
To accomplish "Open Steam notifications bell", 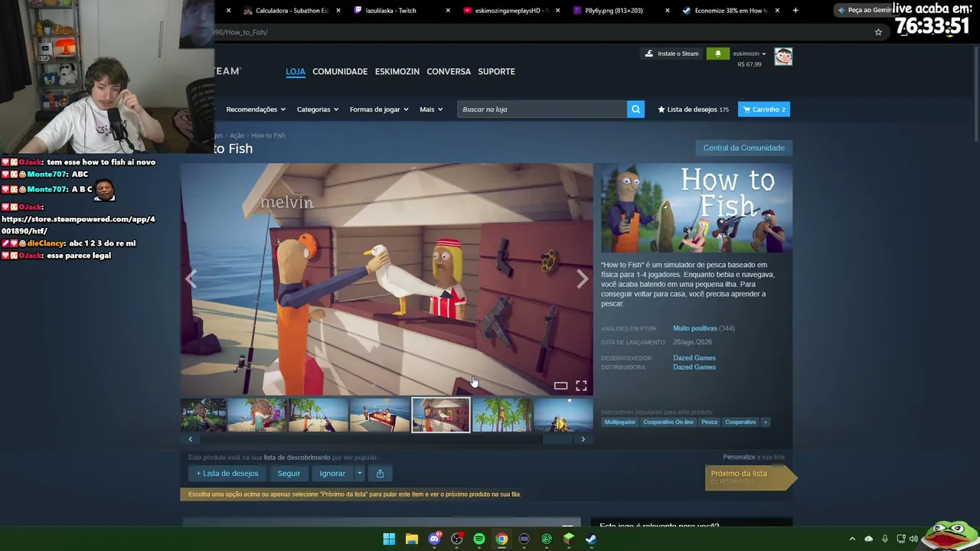I will (717, 54).
